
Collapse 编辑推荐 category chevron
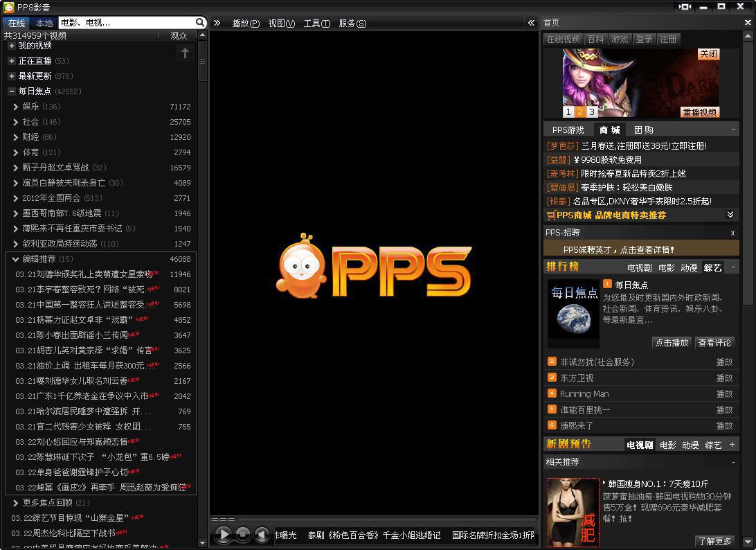coord(15,259)
